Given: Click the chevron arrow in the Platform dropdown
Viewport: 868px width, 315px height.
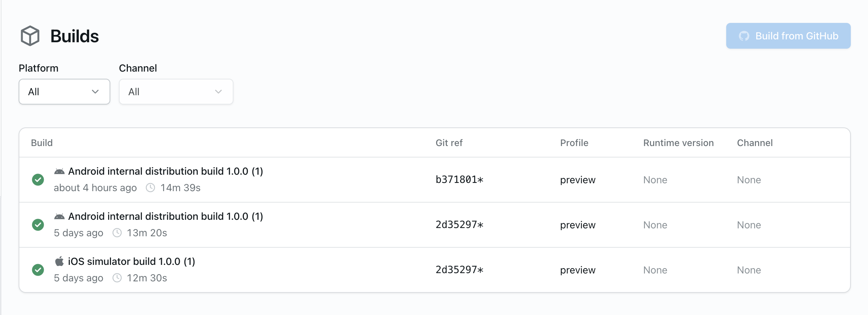Looking at the screenshot, I should pos(95,92).
